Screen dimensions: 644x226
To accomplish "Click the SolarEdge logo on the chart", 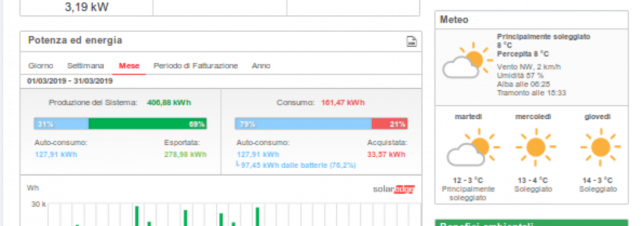I will (x=394, y=189).
